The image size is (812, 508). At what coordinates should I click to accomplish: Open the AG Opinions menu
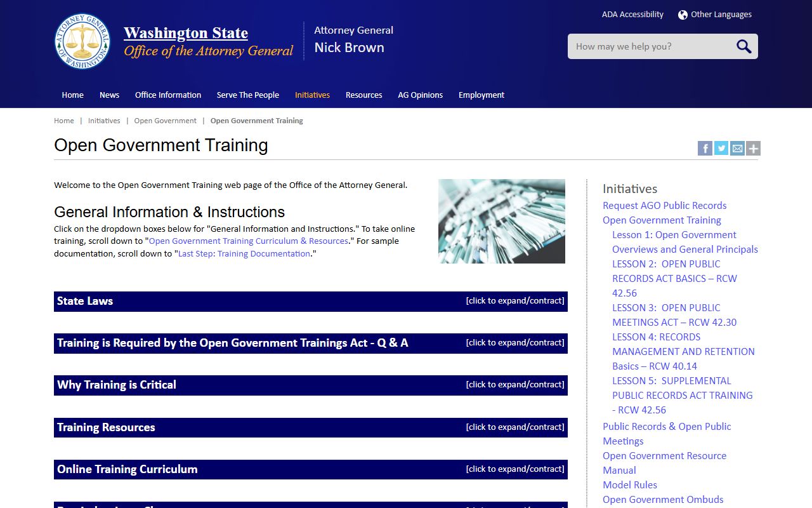pyautogui.click(x=421, y=95)
